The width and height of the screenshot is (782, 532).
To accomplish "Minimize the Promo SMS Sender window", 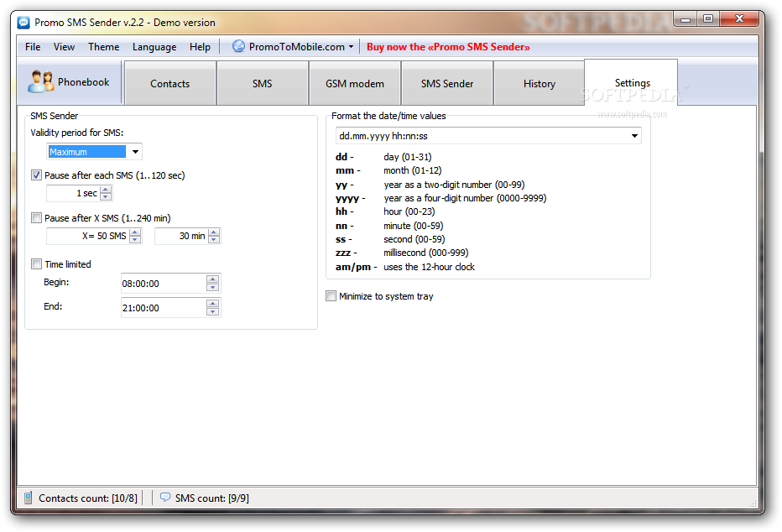I will pyautogui.click(x=686, y=19).
